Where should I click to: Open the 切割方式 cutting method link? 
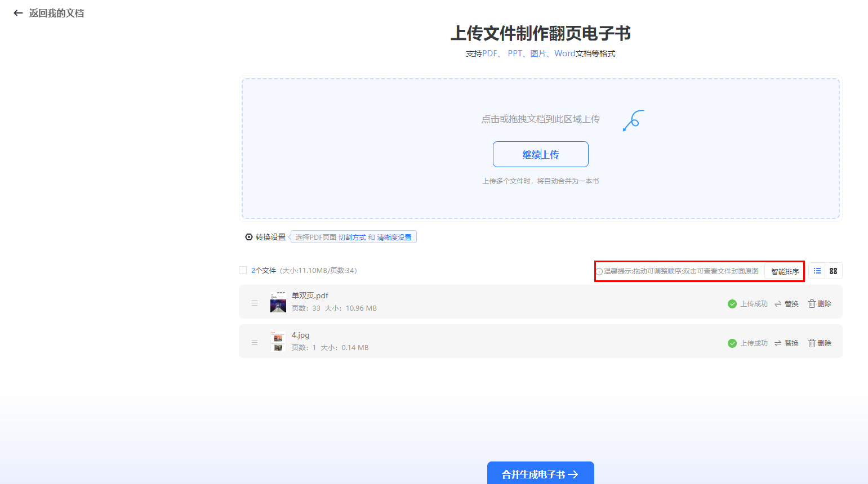coord(352,237)
